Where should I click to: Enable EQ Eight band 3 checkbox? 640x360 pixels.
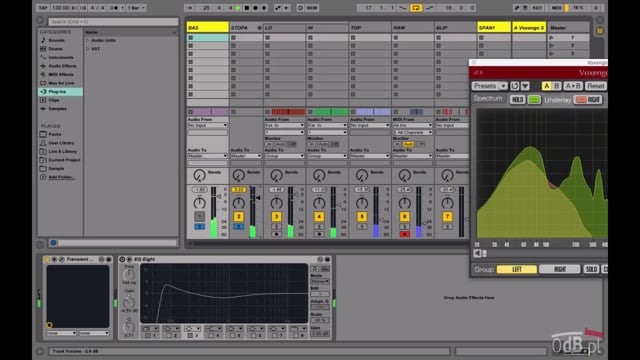coord(190,336)
